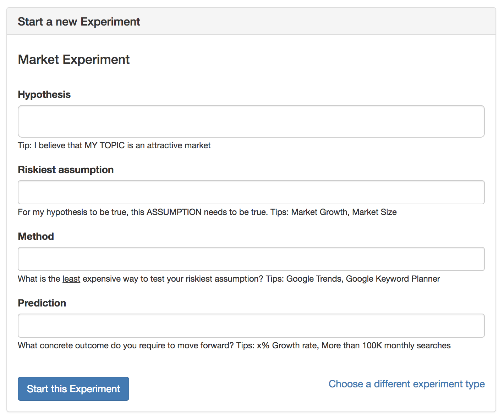
Task: Click the 'Start a new Experiment' panel title
Action: tap(79, 22)
